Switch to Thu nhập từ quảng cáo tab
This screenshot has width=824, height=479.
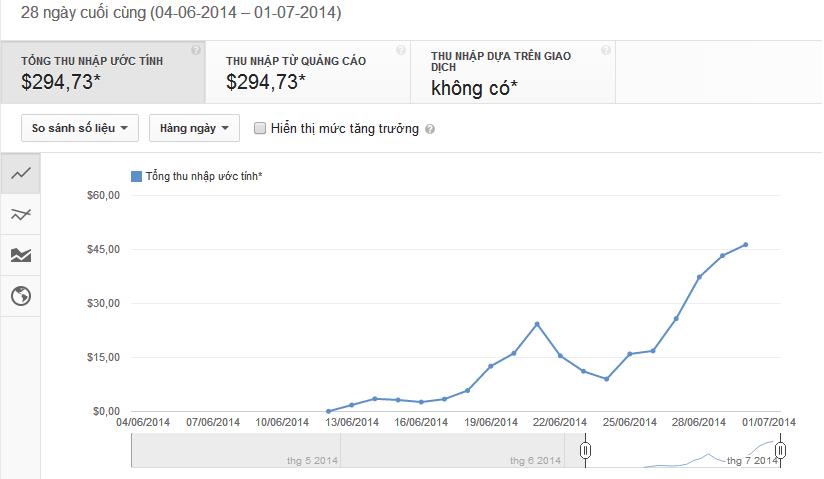pyautogui.click(x=307, y=72)
